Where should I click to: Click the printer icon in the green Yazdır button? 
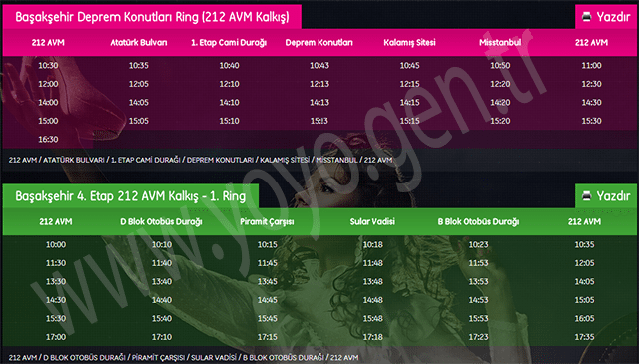(586, 196)
